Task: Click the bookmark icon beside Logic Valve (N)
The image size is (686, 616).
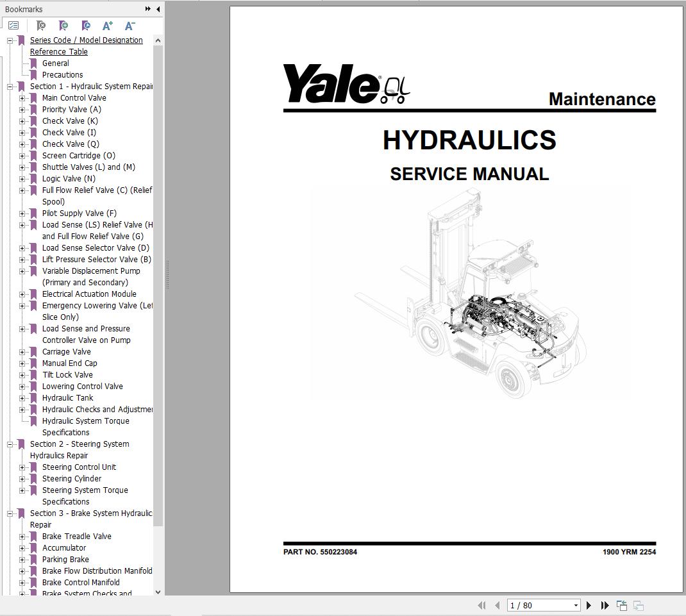Action: 33,179
